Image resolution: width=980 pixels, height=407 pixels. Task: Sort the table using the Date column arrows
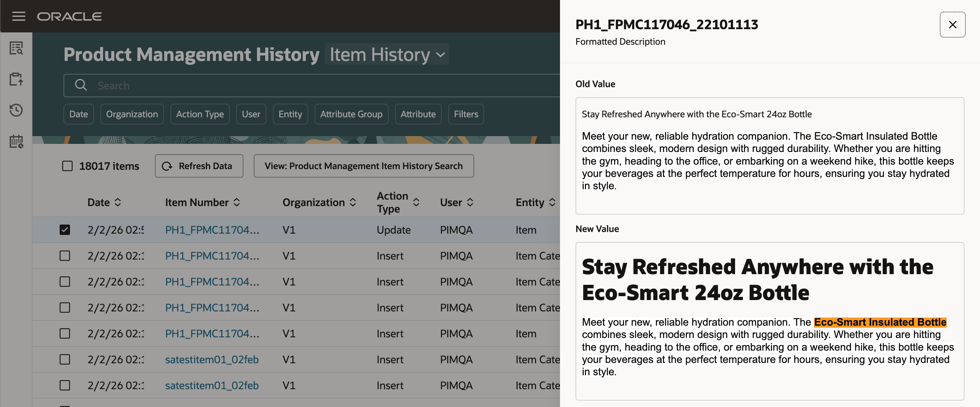coord(118,202)
